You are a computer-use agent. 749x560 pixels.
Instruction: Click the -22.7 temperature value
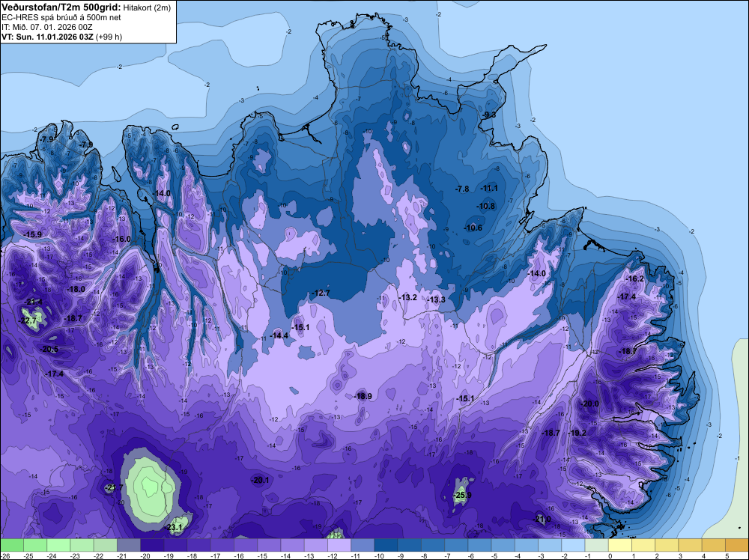pos(28,321)
